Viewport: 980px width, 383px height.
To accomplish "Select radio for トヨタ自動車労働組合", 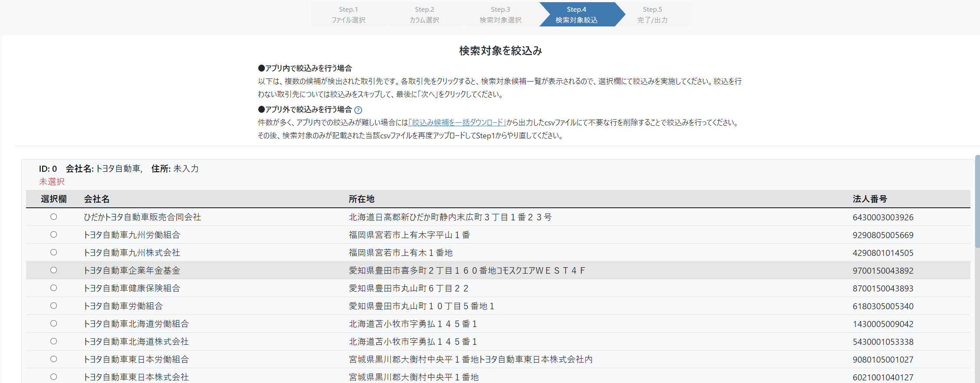I will tap(53, 306).
